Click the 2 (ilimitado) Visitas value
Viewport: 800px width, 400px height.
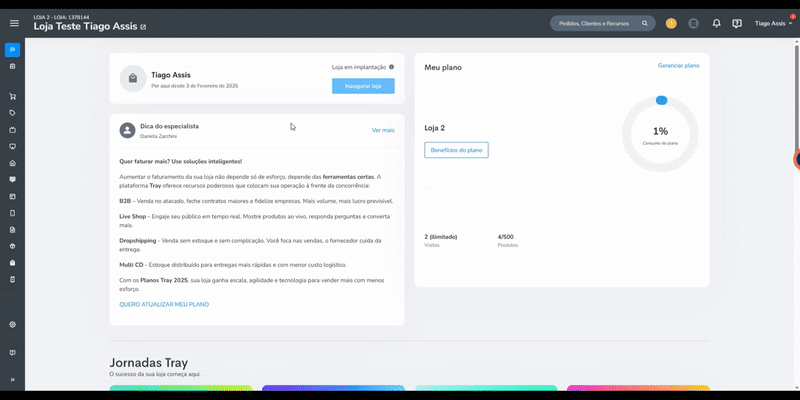click(x=441, y=237)
